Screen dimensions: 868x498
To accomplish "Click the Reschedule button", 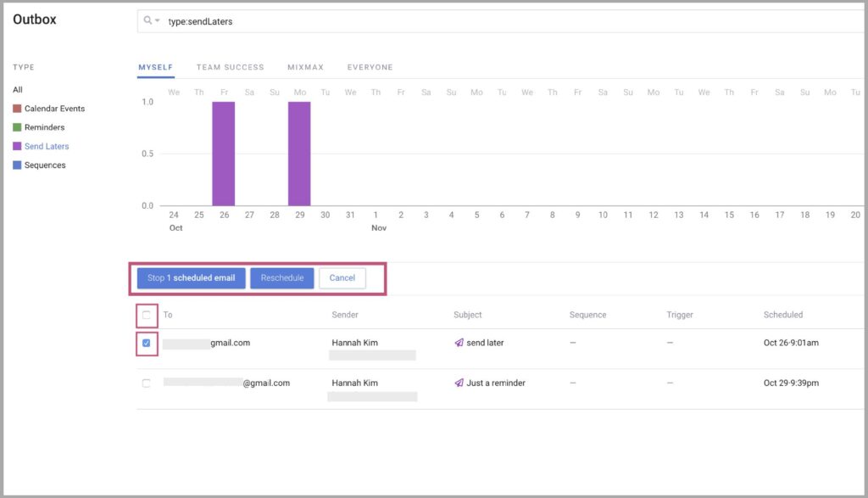I will coord(282,278).
